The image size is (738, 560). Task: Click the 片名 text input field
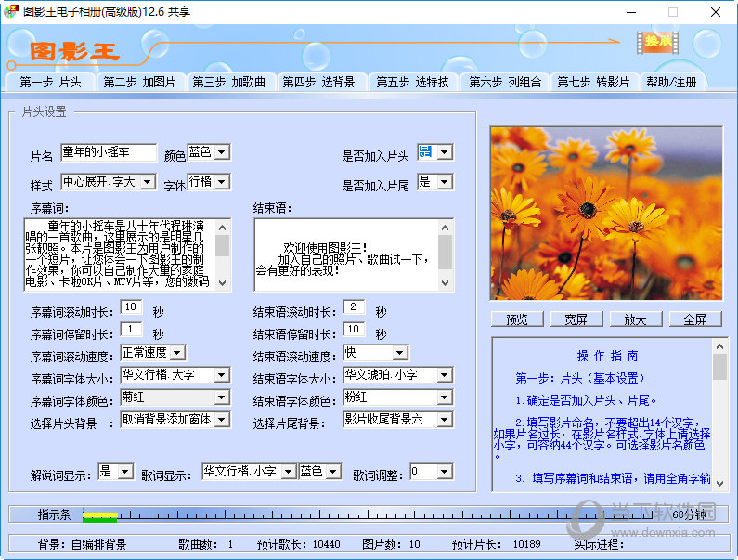click(x=109, y=152)
